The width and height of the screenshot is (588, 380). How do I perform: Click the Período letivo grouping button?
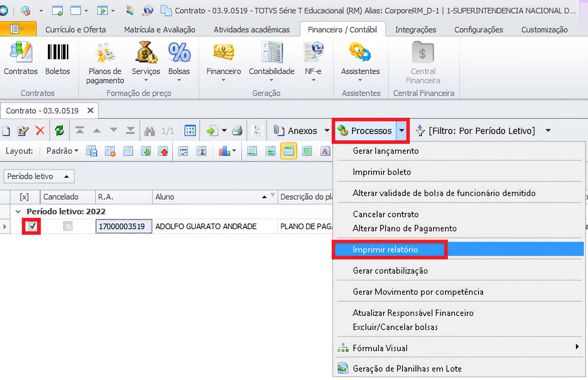[x=39, y=176]
